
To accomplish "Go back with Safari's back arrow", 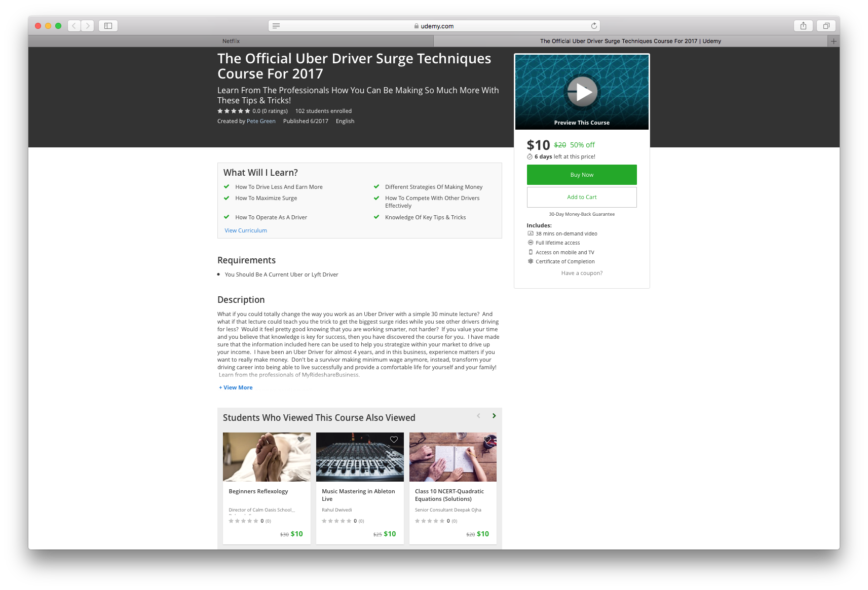I will [x=74, y=26].
